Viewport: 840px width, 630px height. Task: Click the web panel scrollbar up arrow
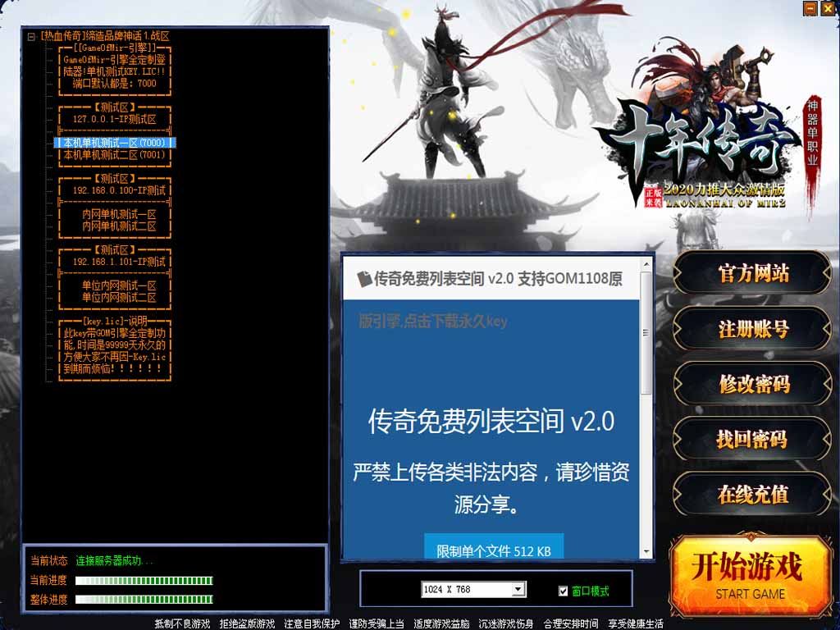pos(646,264)
